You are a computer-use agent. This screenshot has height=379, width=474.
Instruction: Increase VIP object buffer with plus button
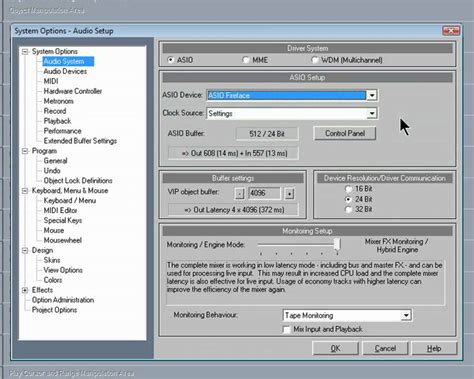289,193
